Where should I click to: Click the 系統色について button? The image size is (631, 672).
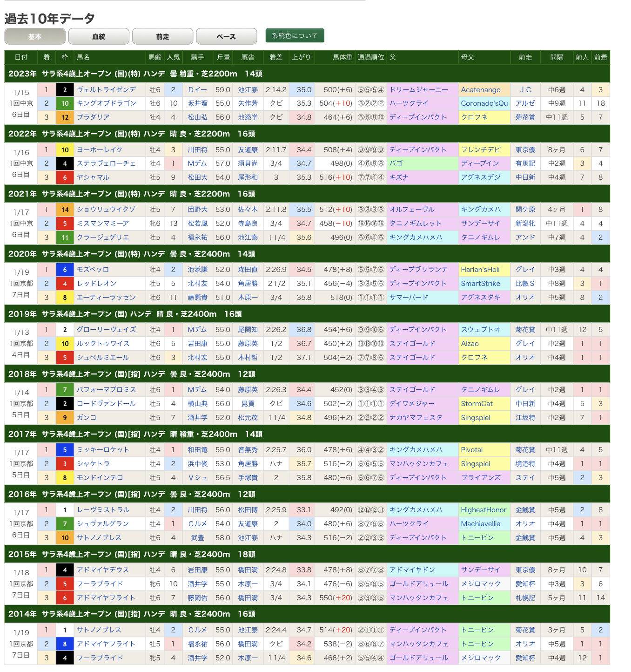[x=295, y=36]
